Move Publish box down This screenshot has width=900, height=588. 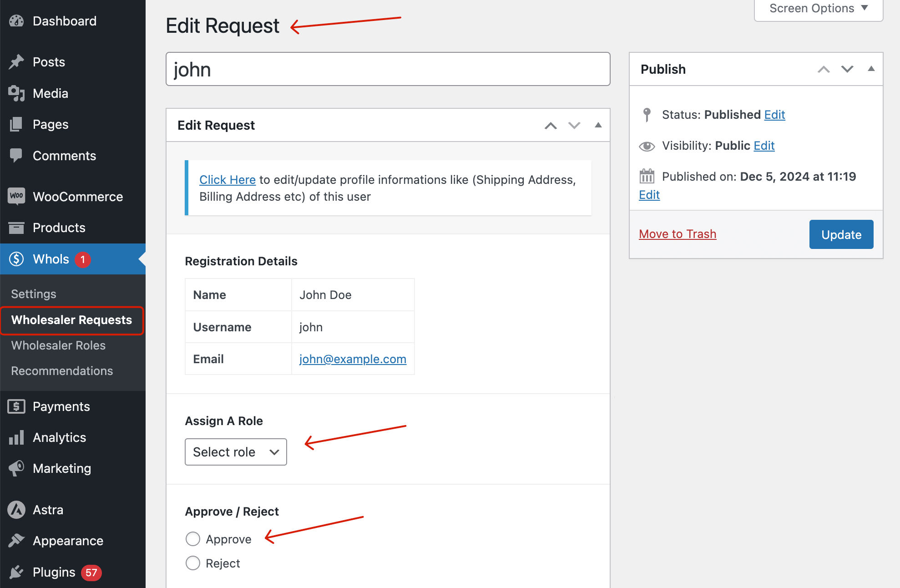[x=847, y=69]
